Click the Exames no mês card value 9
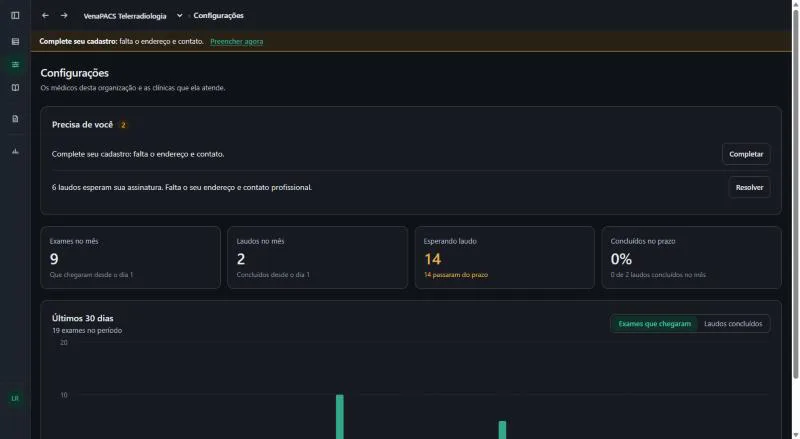Image resolution: width=800 pixels, height=439 pixels. coord(54,259)
